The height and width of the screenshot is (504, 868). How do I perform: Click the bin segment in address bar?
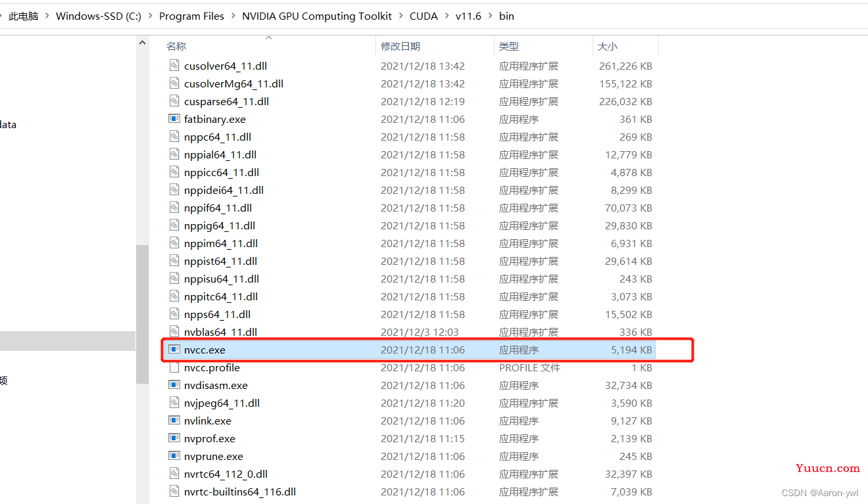pyautogui.click(x=506, y=16)
